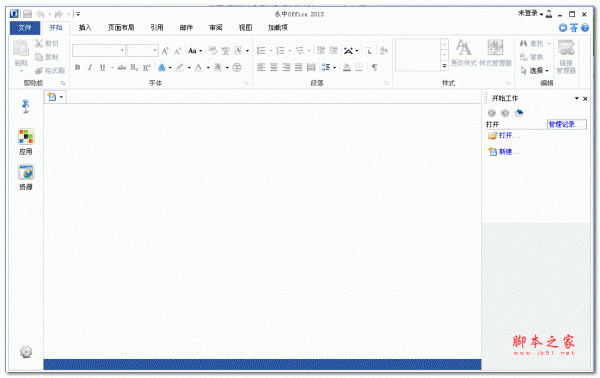This screenshot has height=378, width=600.
Task: Open the paragraph dialog launcher
Action: tap(386, 83)
